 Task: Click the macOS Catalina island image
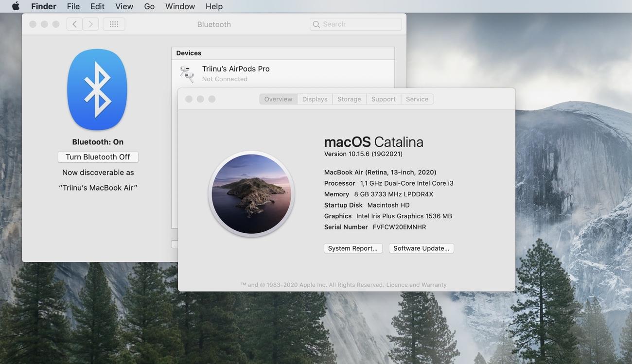click(x=251, y=194)
